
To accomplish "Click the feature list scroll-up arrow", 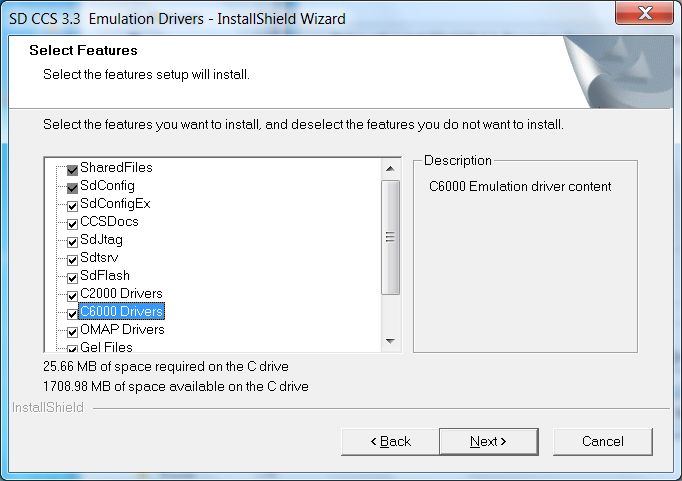I will pyautogui.click(x=390, y=169).
